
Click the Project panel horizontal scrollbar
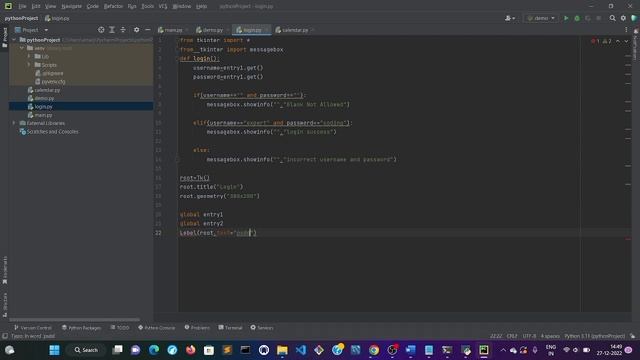[74, 320]
